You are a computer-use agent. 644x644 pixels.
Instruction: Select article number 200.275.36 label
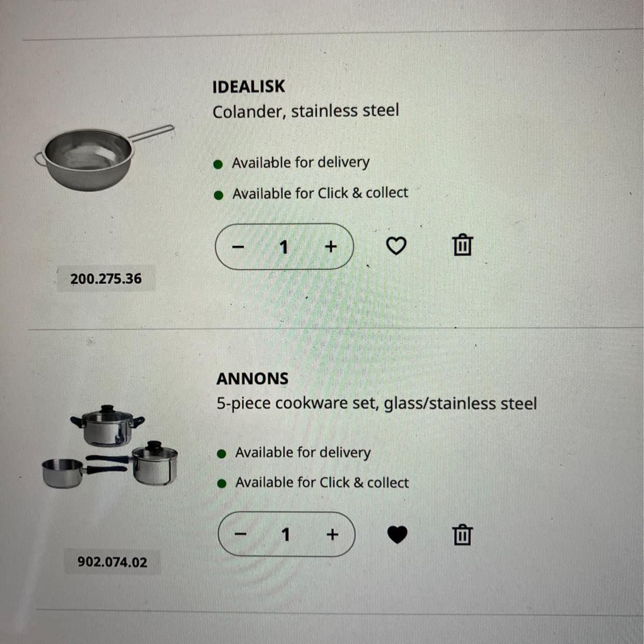click(x=106, y=279)
